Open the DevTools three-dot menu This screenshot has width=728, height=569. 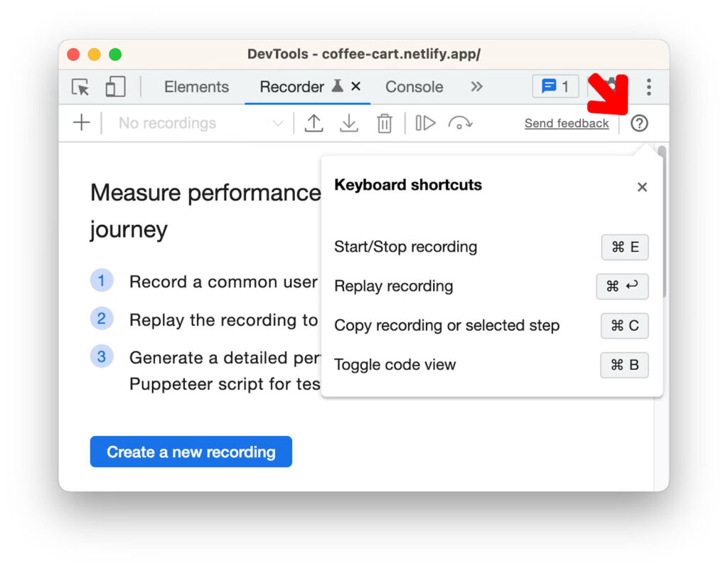[648, 86]
